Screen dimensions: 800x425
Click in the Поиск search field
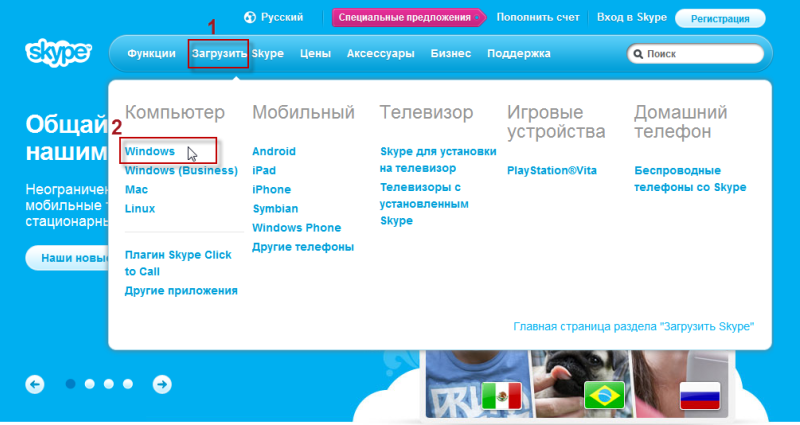(700, 54)
